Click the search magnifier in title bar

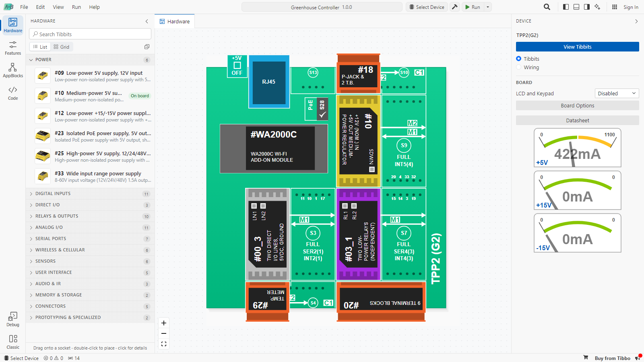pyautogui.click(x=547, y=7)
